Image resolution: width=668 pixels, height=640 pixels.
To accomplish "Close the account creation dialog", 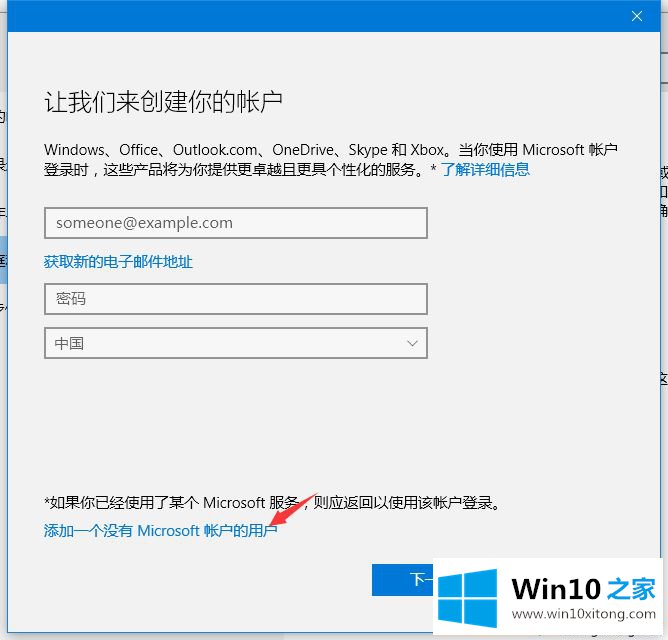I will pos(636,16).
